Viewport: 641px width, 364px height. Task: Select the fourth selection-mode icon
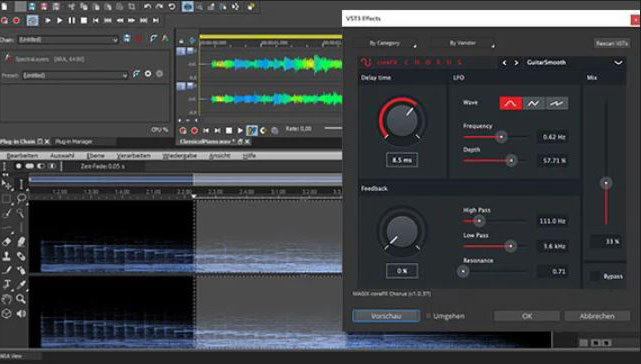[x=52, y=166]
